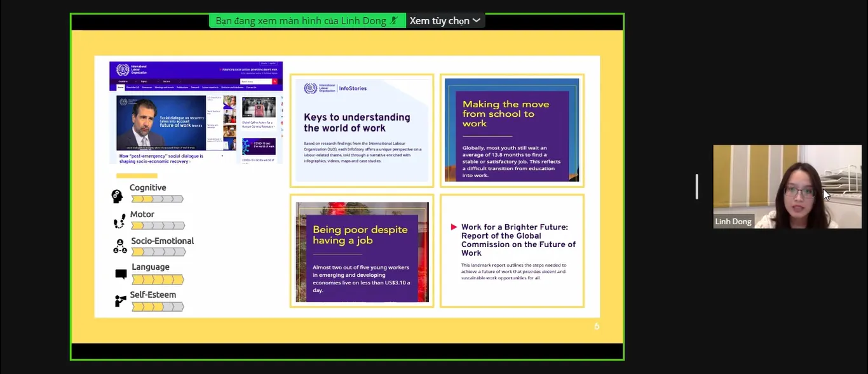Click the panel divider handle left of the video
The image size is (868, 374).
tap(697, 187)
